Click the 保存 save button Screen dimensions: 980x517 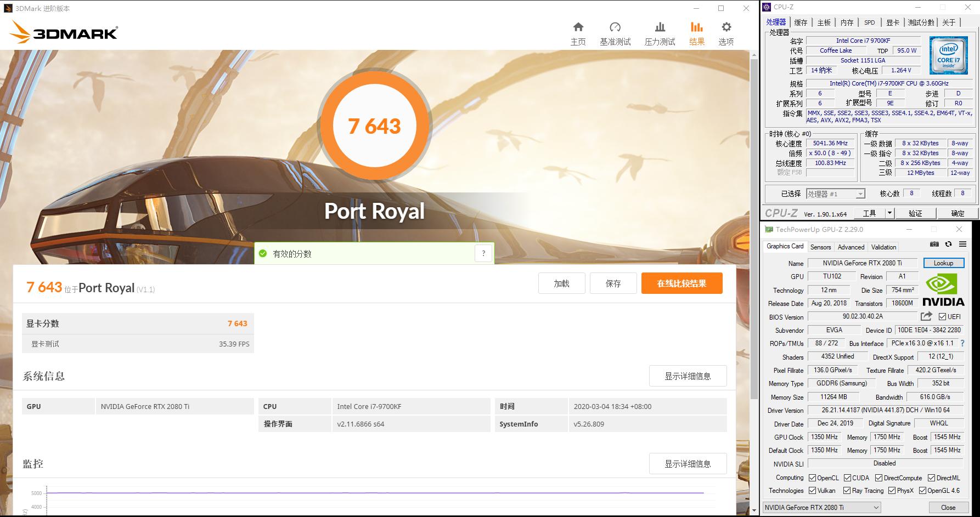pyautogui.click(x=613, y=283)
